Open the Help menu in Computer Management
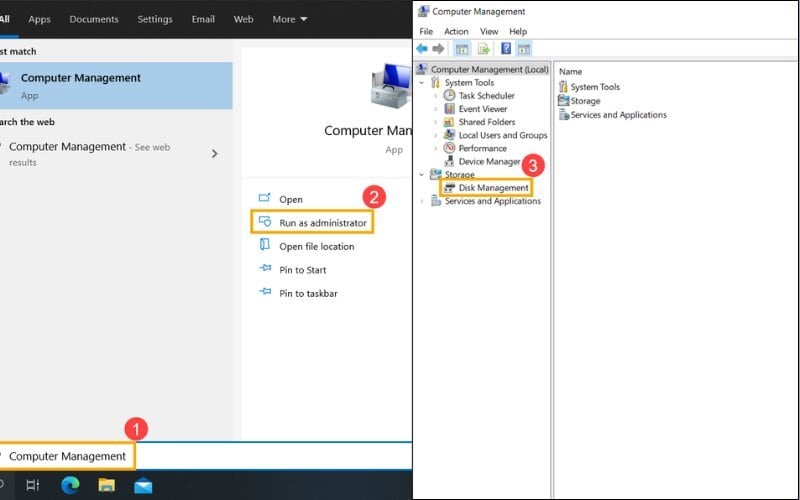800x500 pixels. click(518, 32)
